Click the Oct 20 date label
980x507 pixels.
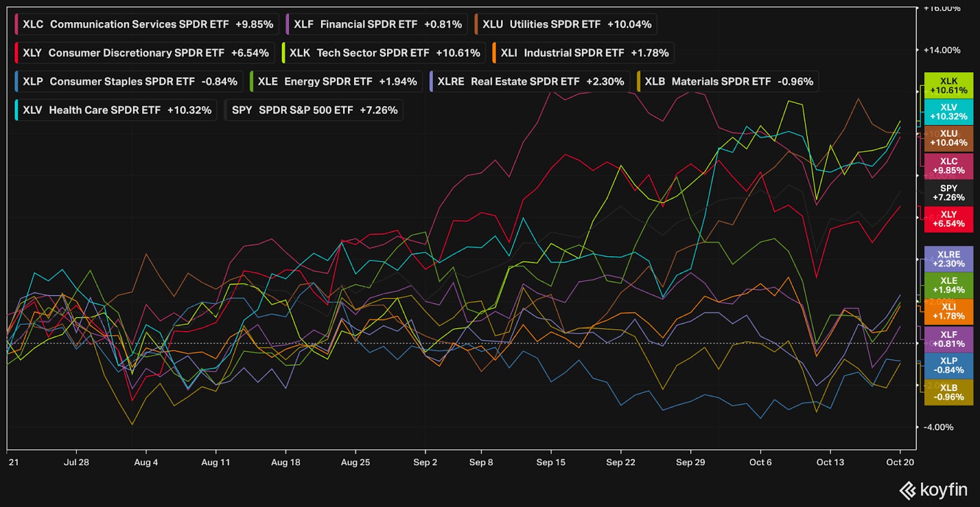point(900,462)
